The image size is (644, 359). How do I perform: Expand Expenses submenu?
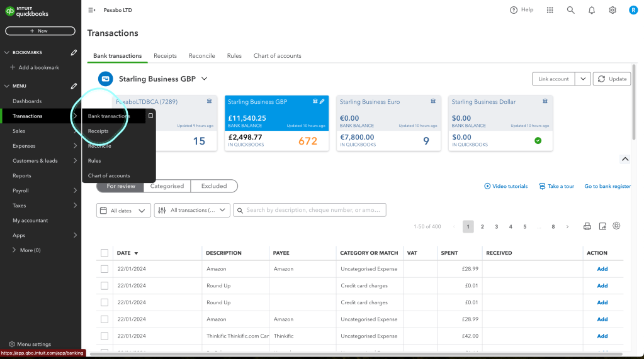tap(75, 146)
